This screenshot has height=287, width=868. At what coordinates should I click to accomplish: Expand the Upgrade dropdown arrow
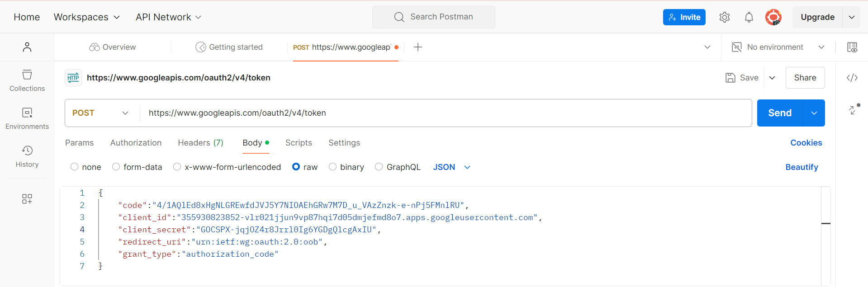click(x=851, y=17)
